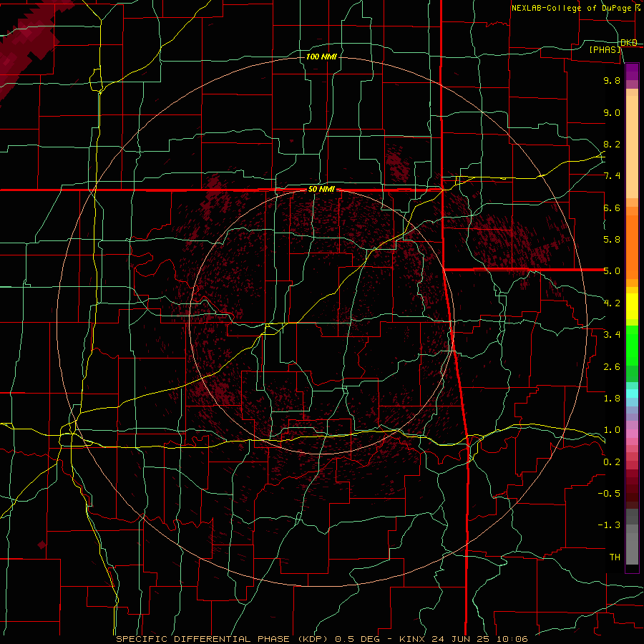Click the -0.5 scale value
Screen dimensions: 644x644
(x=609, y=494)
